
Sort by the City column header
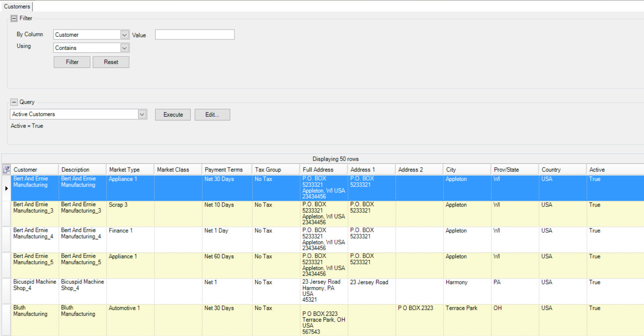pos(467,170)
